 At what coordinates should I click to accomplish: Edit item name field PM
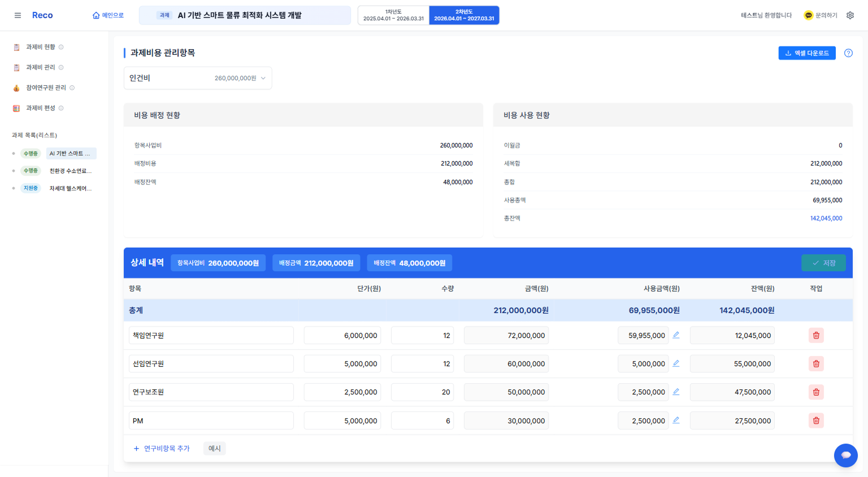coord(211,420)
